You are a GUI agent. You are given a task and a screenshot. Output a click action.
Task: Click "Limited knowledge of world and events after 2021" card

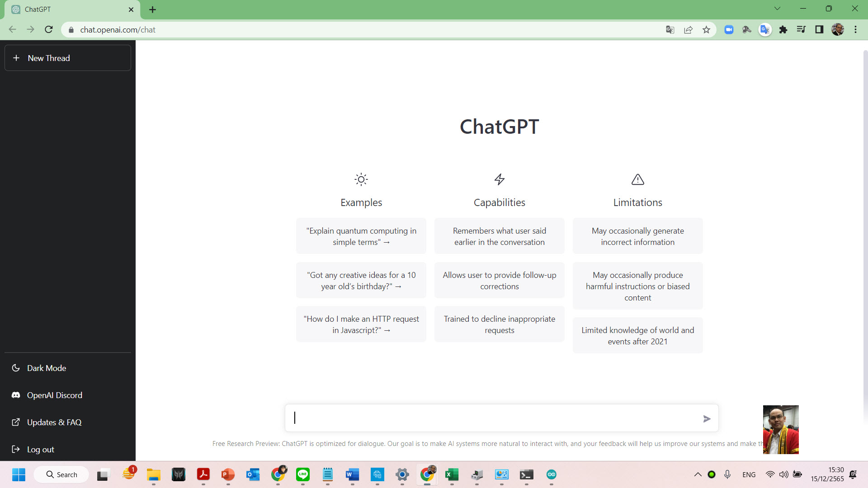[638, 336]
